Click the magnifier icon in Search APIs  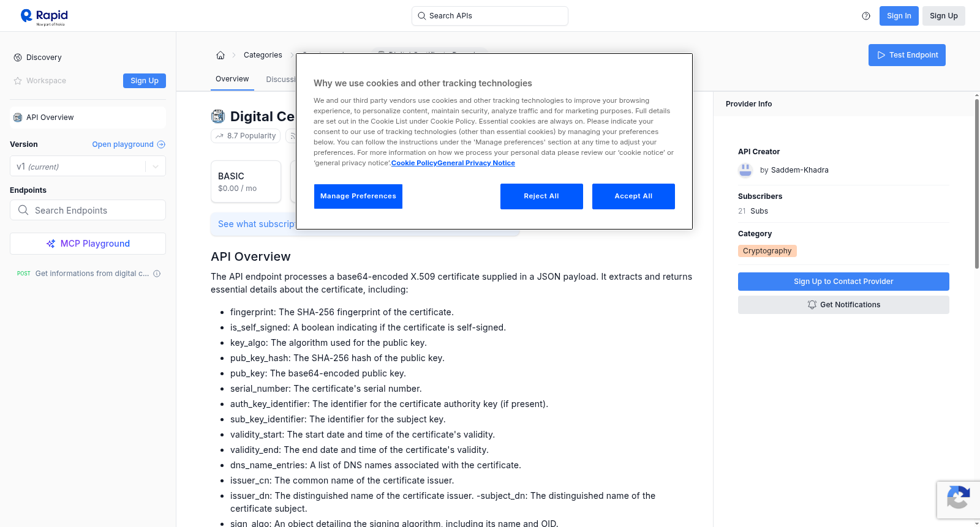coord(421,16)
